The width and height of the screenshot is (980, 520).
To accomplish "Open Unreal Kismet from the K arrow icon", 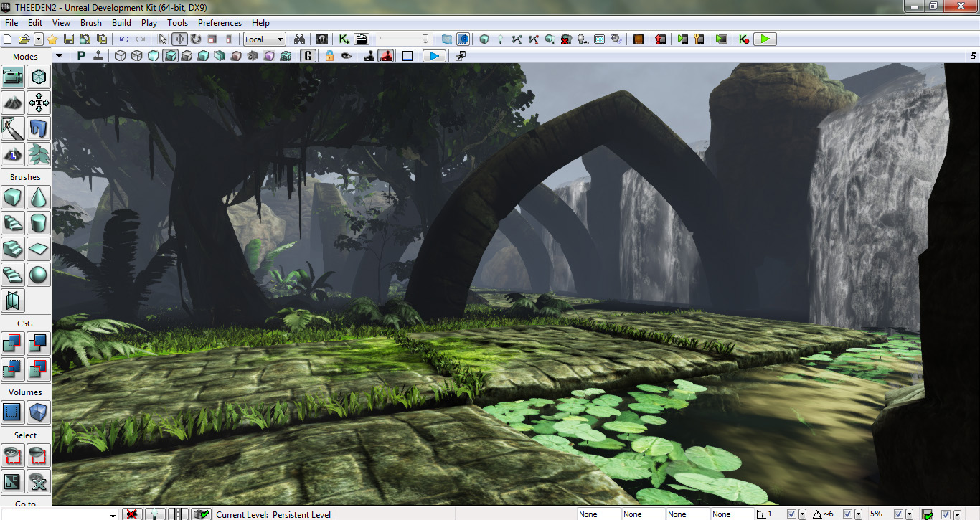I will point(344,39).
